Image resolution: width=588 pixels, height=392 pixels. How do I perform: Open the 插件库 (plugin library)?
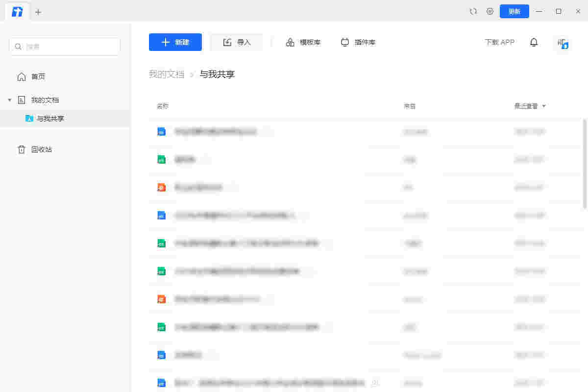(x=358, y=42)
